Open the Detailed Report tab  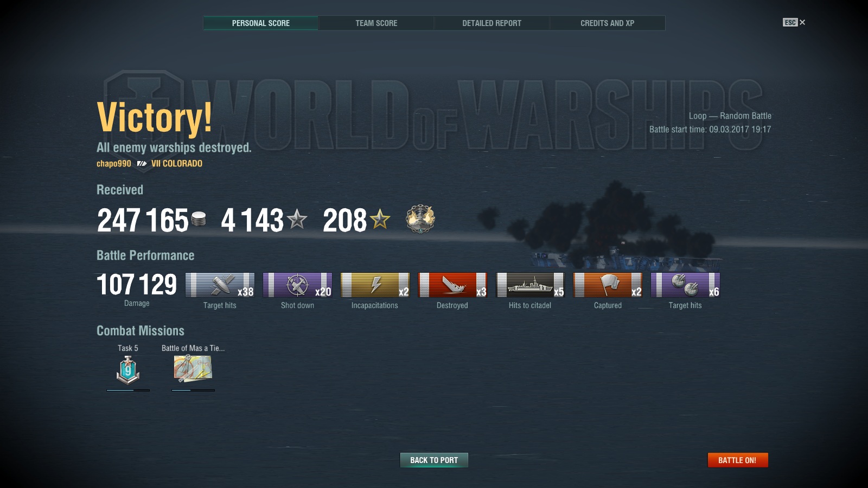[x=492, y=23]
